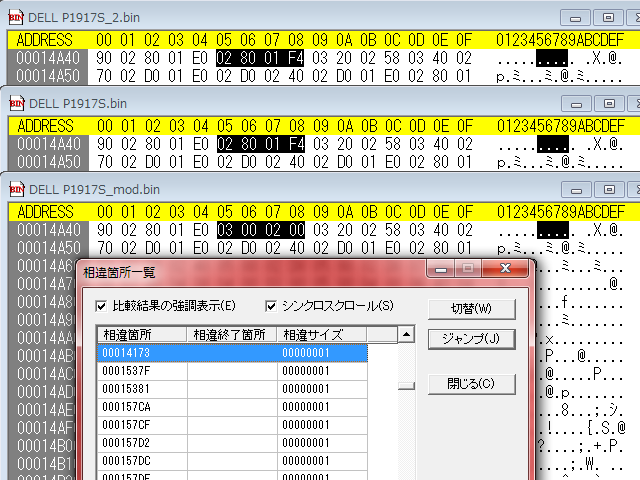This screenshot has width=640, height=480.
Task: Minimize the 相違箇所一覧 dialog
Action: pyautogui.click(x=440, y=269)
